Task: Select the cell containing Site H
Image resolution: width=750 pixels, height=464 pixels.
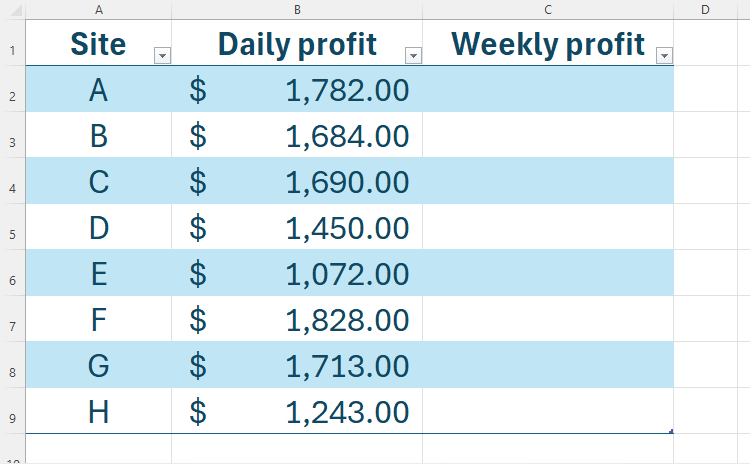Action: click(x=98, y=411)
